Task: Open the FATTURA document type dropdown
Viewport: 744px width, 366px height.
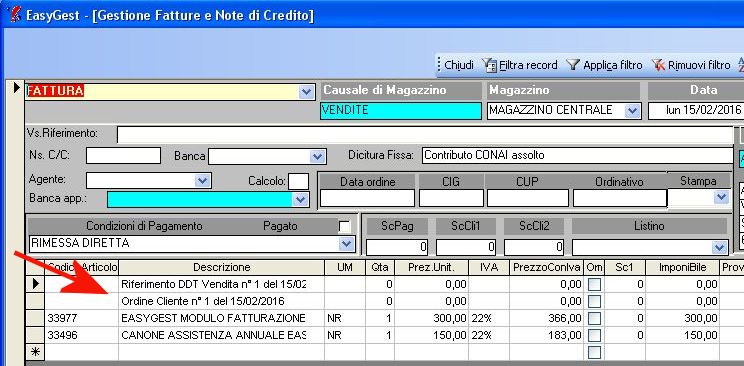Action: pyautogui.click(x=307, y=92)
